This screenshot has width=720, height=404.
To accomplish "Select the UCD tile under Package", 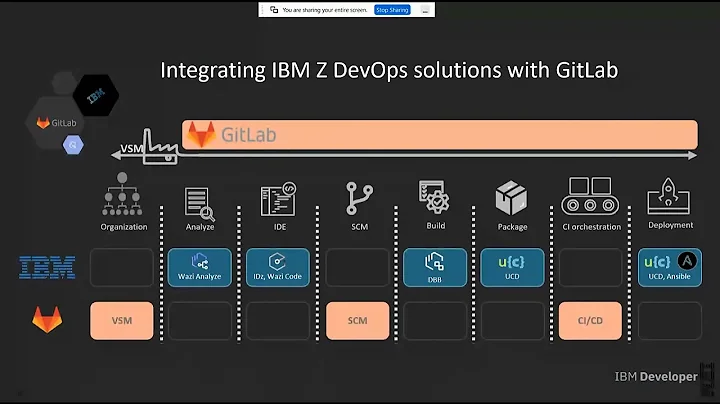I will 512,267.
